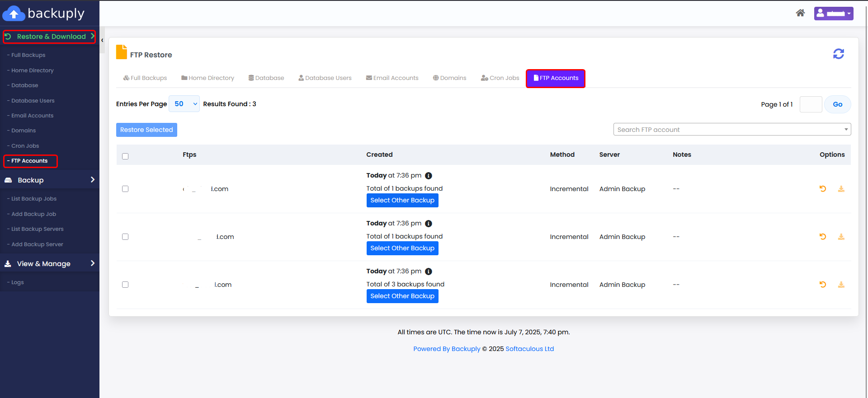Open List Backup Jobs in the sidebar

coord(34,199)
